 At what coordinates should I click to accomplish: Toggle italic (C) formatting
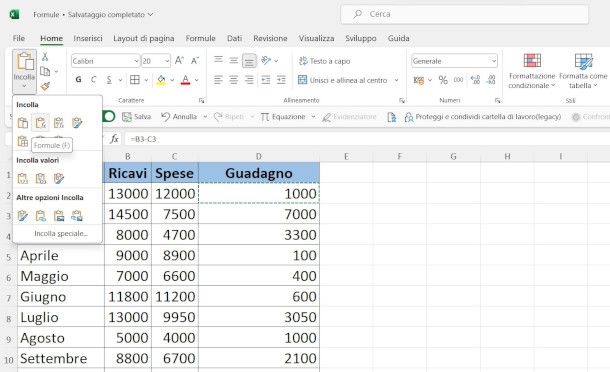point(93,80)
